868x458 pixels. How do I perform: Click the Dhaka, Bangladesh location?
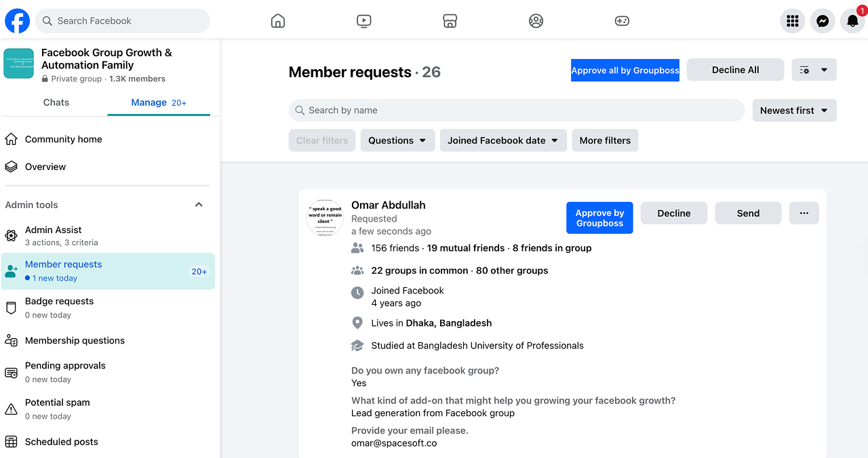point(449,323)
